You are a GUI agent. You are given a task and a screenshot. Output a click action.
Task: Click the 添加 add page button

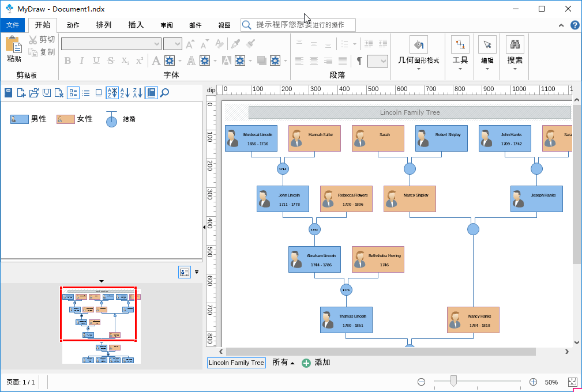coord(316,363)
